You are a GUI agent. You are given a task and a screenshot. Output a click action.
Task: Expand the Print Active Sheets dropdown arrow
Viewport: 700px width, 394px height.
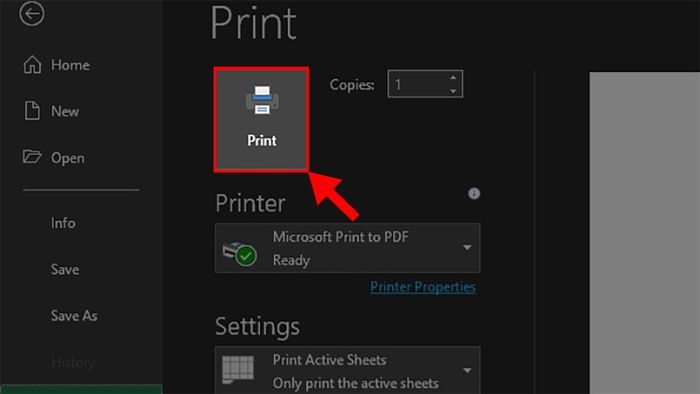[x=467, y=370]
